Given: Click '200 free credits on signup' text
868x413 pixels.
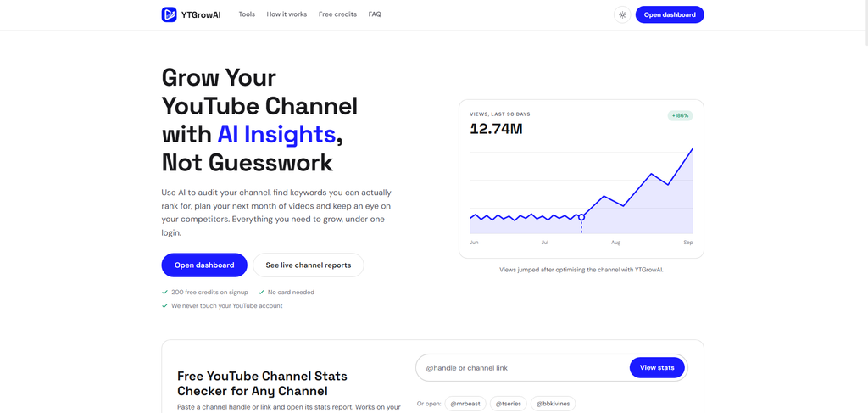Looking at the screenshot, I should click(x=210, y=292).
